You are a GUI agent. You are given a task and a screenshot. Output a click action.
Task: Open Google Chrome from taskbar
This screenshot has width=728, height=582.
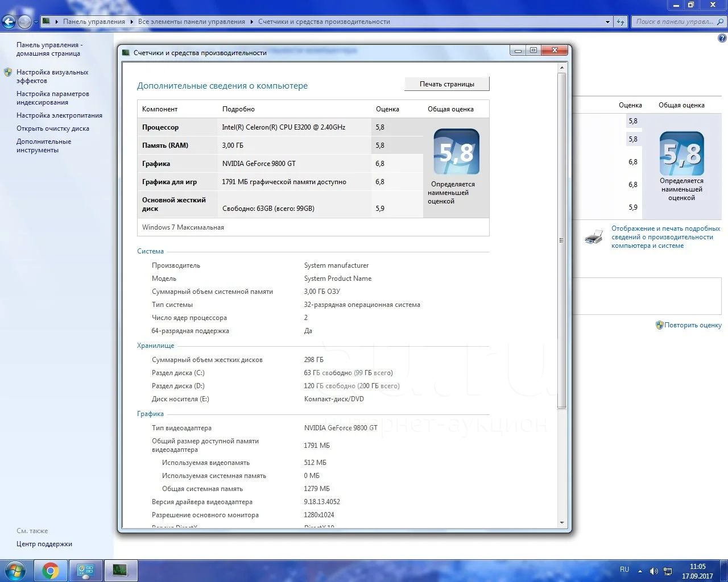tap(51, 571)
